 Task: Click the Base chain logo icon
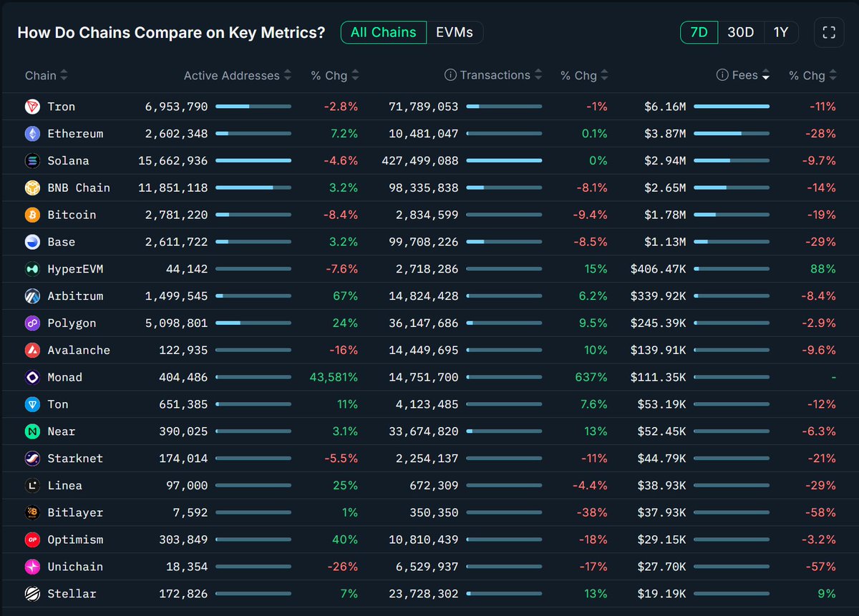[32, 242]
